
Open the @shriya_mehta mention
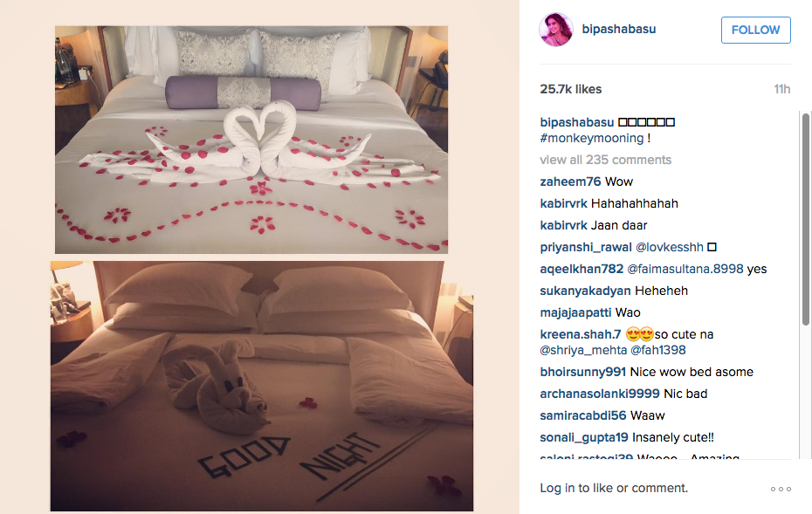click(583, 351)
